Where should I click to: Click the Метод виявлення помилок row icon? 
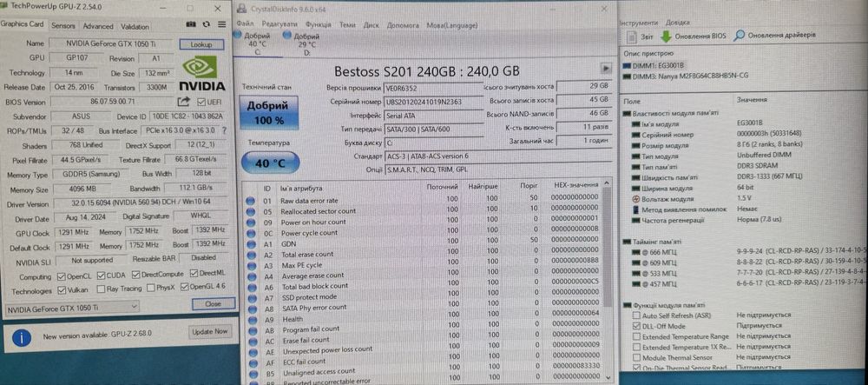pyautogui.click(x=636, y=209)
